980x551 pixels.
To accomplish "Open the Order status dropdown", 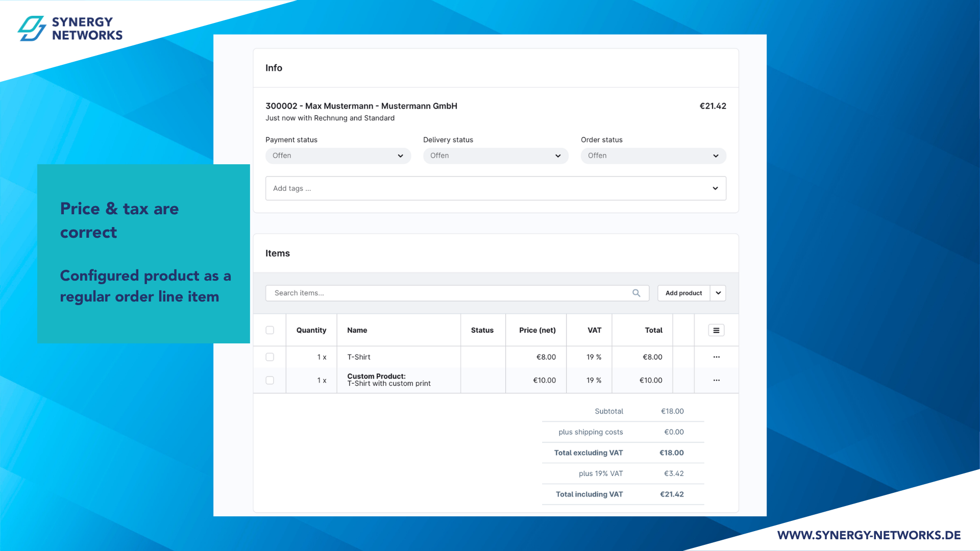I will [x=653, y=156].
